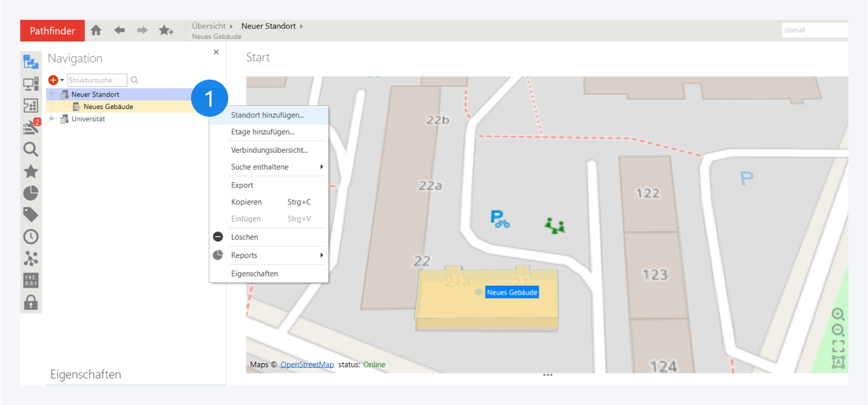Add current page to favorites with star-plus icon
Image resolution: width=868 pixels, height=405 pixels.
pos(166,30)
